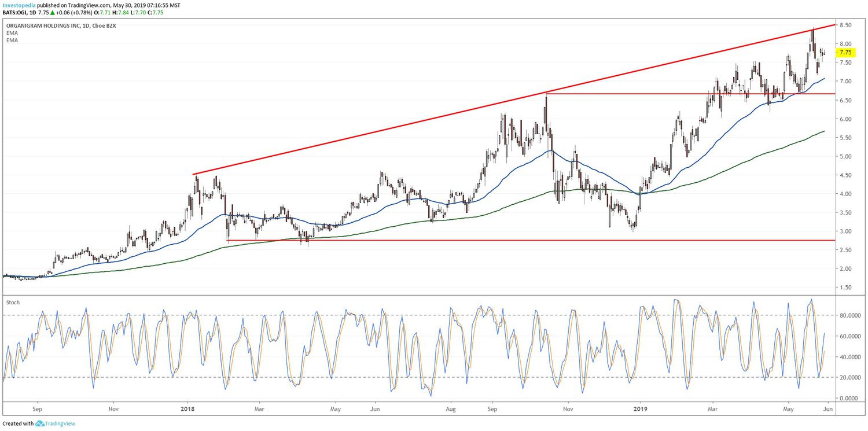
Task: Click the TradingView cloud logo icon
Action: point(39,423)
